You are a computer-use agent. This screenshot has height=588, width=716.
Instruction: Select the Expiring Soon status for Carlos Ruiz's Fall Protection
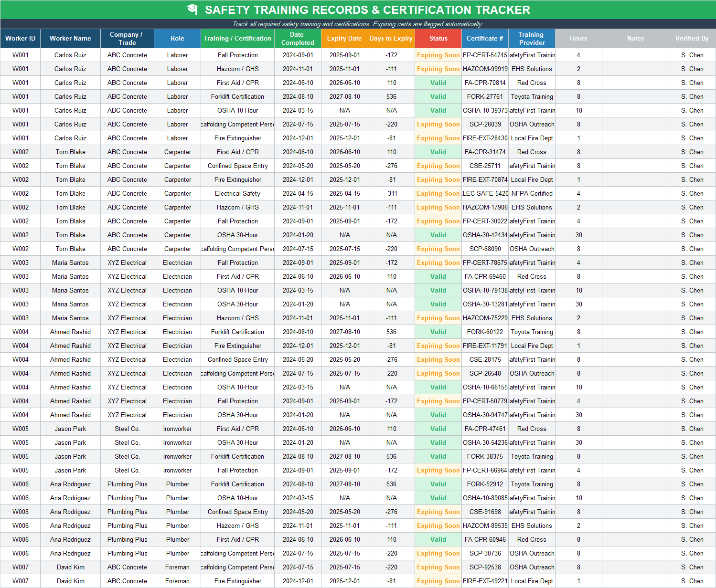coord(438,55)
